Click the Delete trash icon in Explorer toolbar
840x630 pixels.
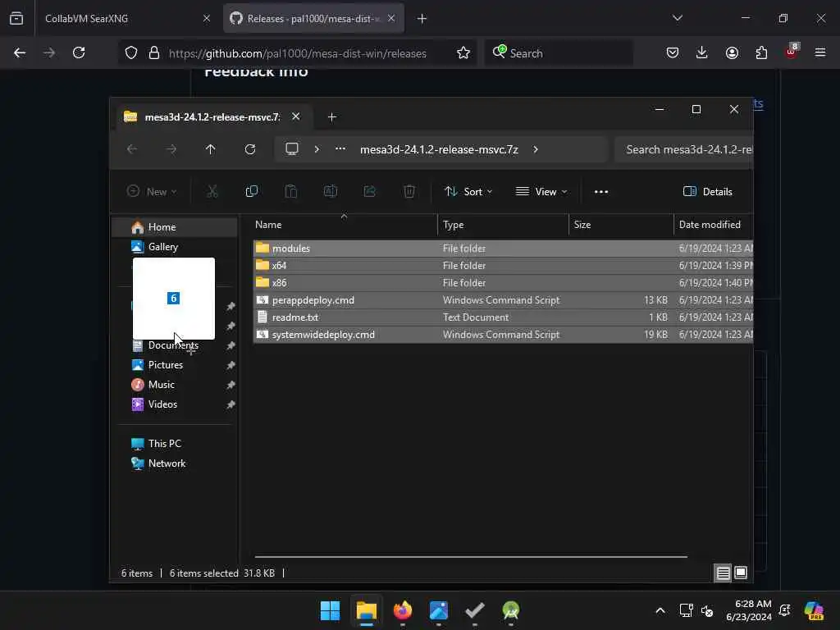click(409, 191)
